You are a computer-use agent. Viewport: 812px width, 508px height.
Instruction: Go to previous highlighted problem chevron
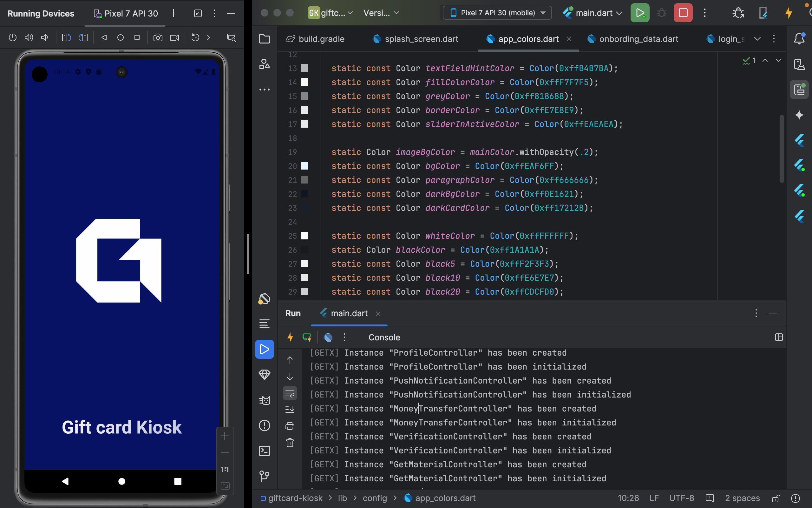click(765, 60)
